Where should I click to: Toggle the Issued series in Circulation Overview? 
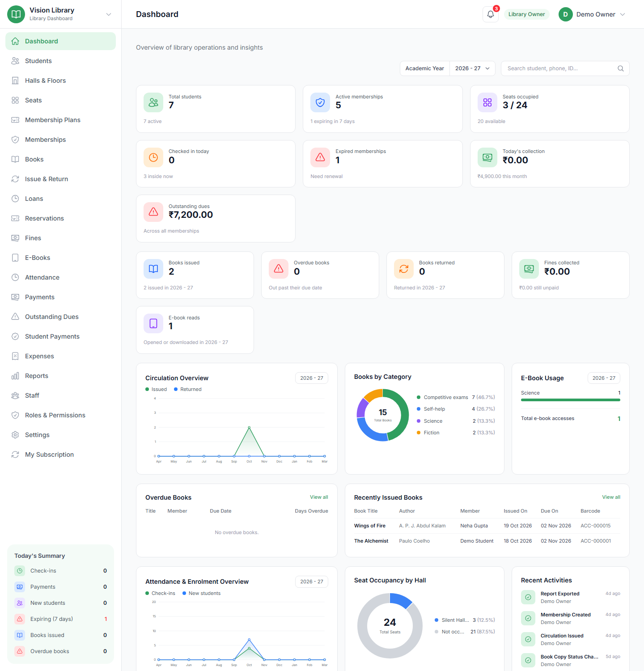point(156,389)
